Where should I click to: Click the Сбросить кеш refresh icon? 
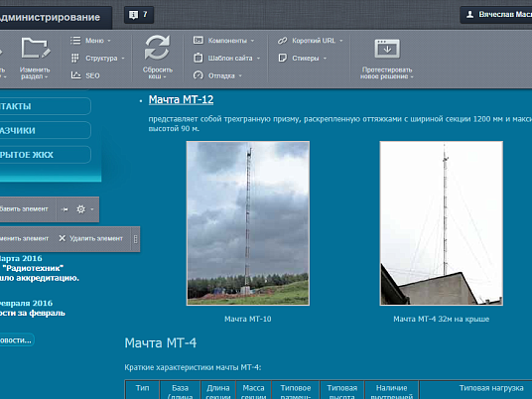click(157, 48)
